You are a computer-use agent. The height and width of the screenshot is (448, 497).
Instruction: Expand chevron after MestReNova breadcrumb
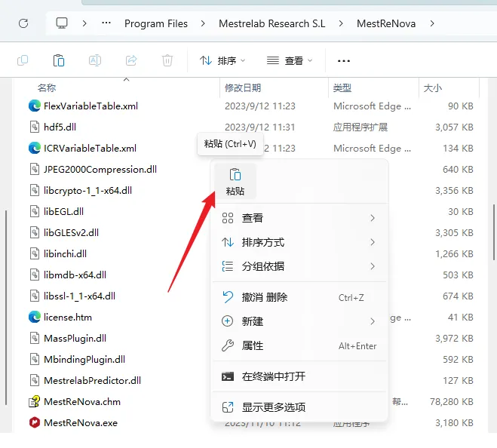point(432,23)
